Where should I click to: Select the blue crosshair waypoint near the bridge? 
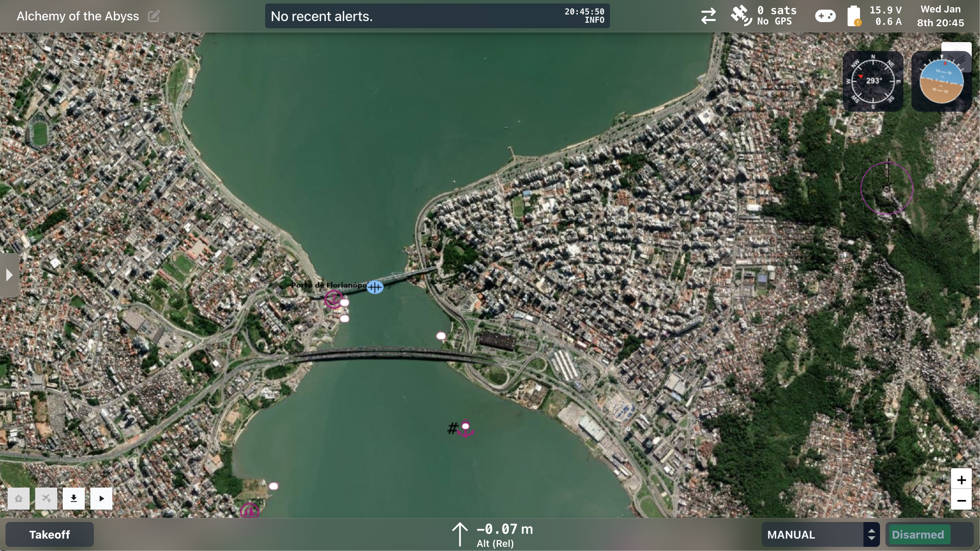[375, 287]
